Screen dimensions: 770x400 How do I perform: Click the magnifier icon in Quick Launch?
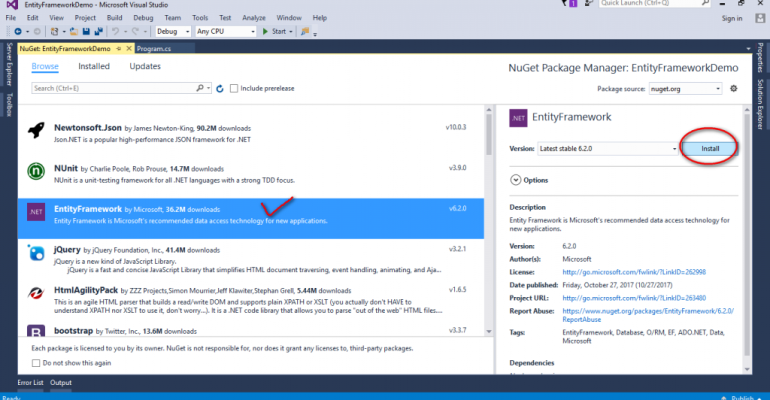pos(705,3)
